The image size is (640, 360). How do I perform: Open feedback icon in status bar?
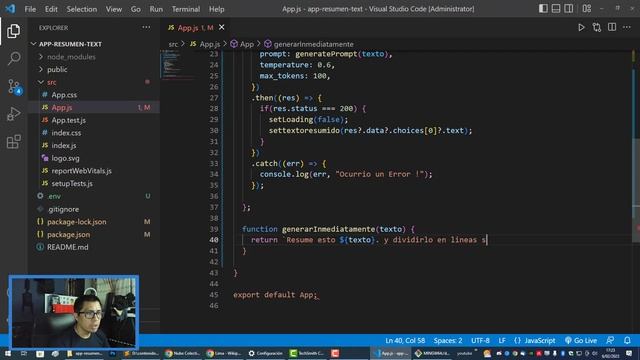click(x=610, y=340)
